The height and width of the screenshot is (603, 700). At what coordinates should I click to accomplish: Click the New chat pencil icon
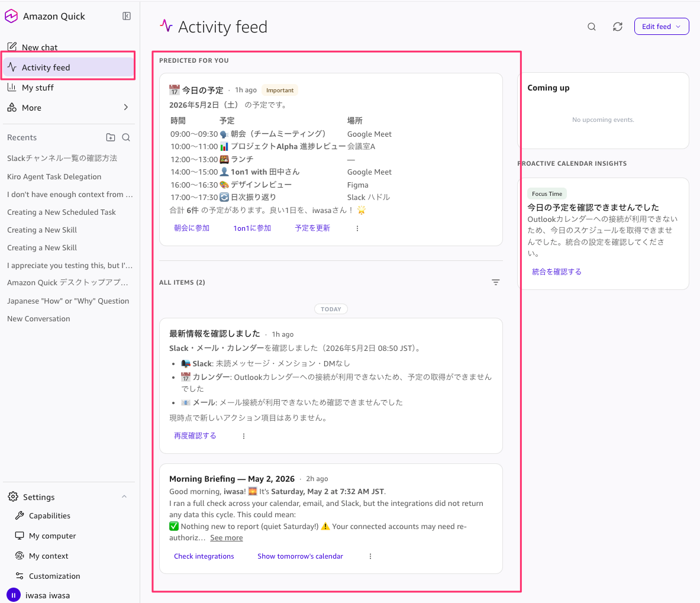tap(12, 47)
